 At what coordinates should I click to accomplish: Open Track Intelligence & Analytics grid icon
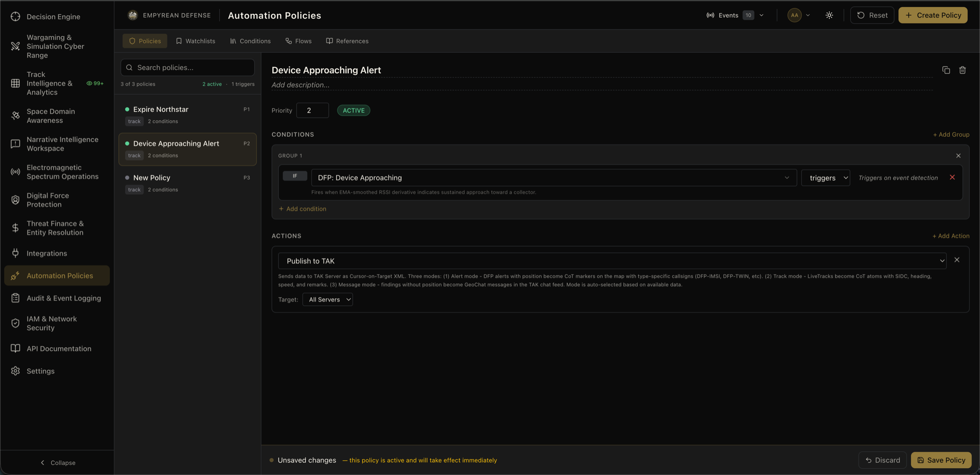15,83
